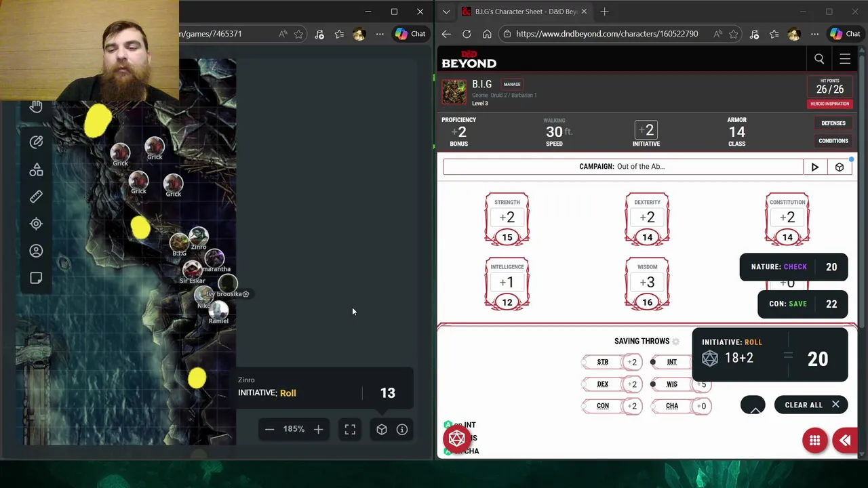Click the WIS saving throw label
Viewport: 868px width, 488px height.
click(x=671, y=384)
